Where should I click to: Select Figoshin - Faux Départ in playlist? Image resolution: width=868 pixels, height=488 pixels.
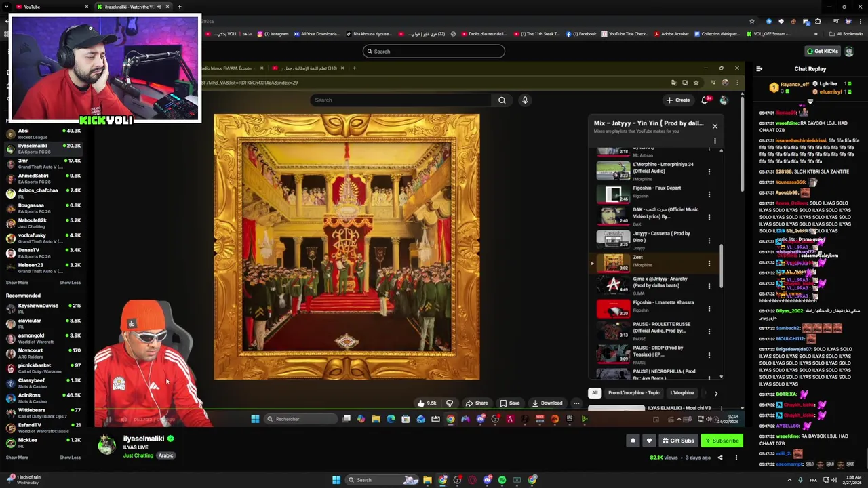click(x=654, y=193)
